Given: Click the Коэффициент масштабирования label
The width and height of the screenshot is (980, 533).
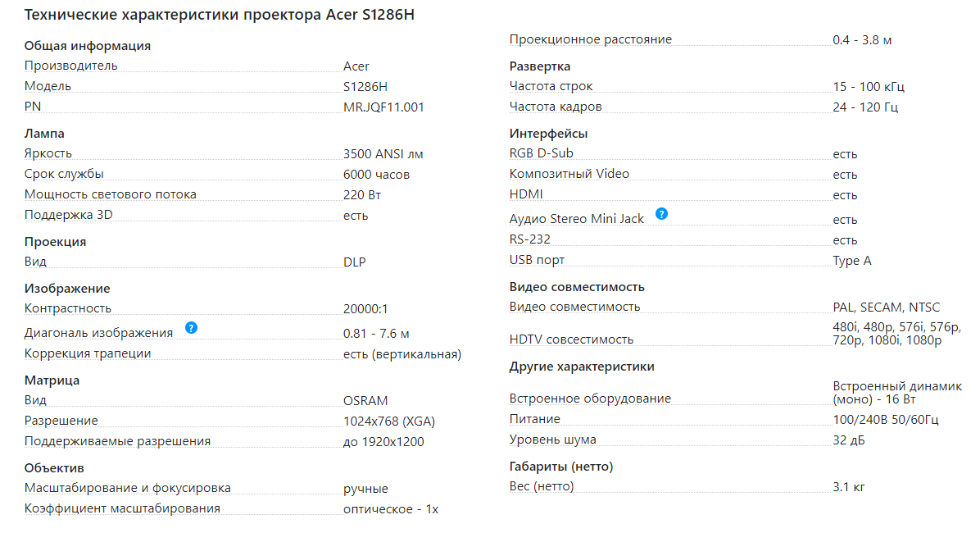Looking at the screenshot, I should coord(122,508).
